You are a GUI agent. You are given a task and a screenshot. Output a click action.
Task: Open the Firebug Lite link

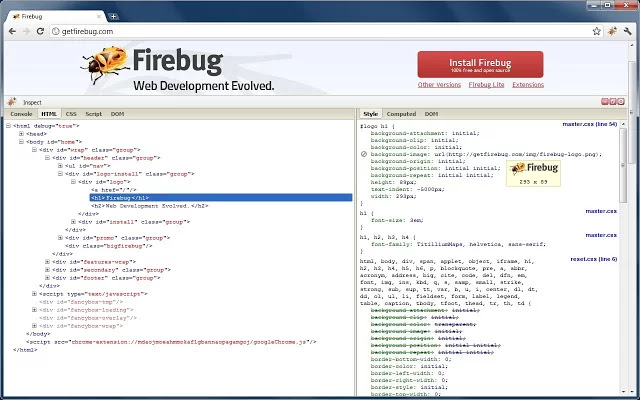(x=486, y=84)
